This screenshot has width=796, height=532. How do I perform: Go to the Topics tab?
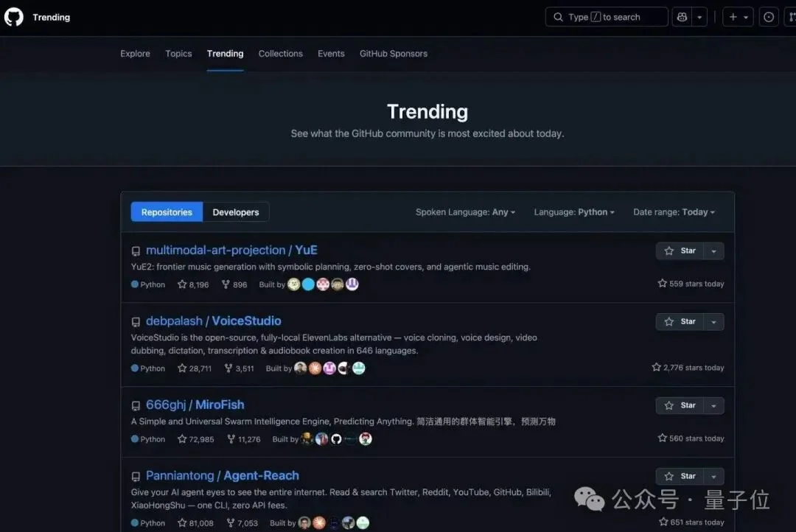click(178, 53)
